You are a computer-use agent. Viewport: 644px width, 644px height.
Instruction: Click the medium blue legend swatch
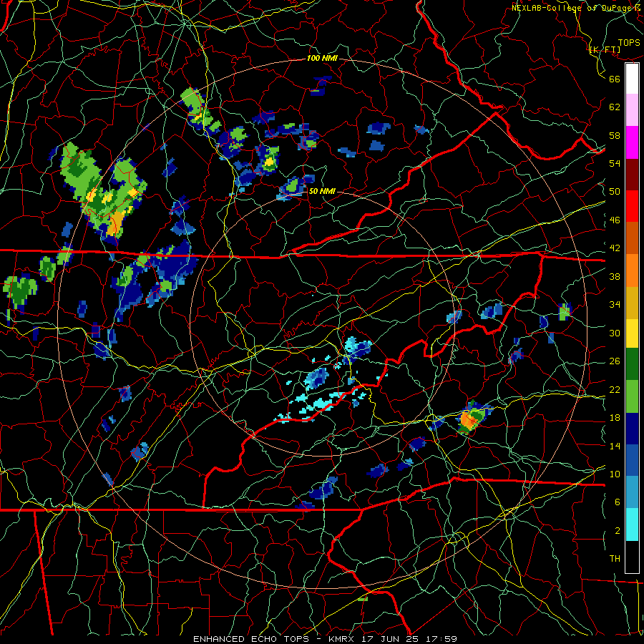(632, 460)
